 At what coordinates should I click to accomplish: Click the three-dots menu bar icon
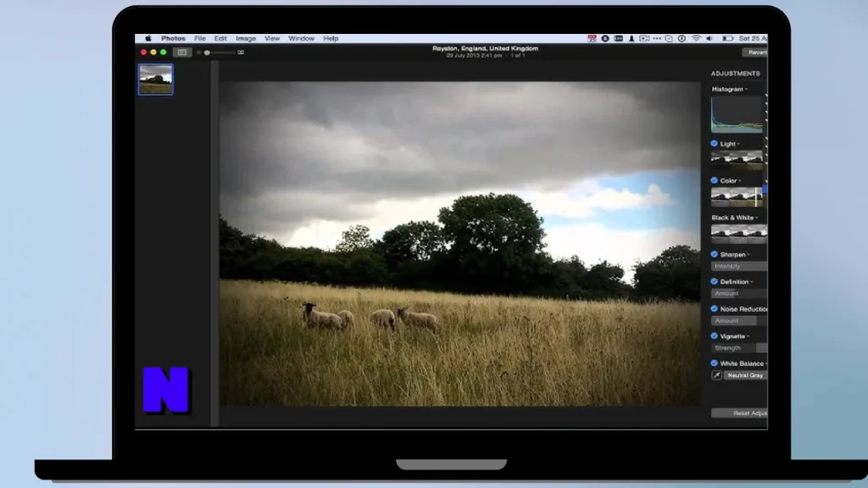[x=657, y=38]
